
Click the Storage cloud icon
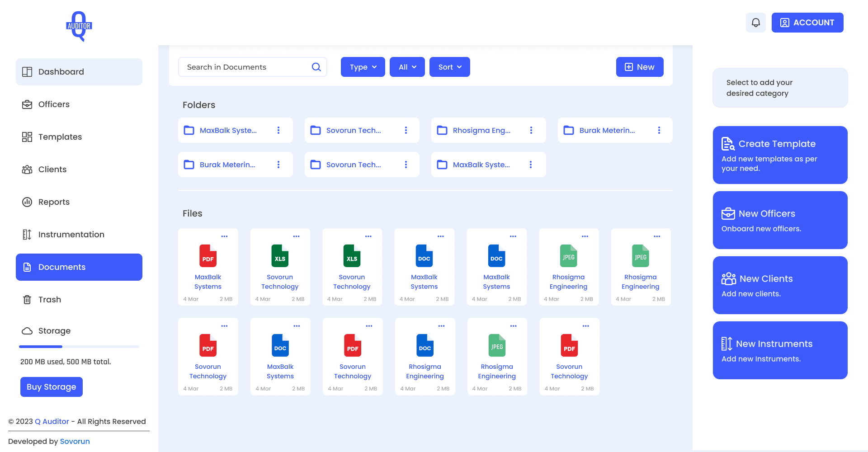point(27,331)
